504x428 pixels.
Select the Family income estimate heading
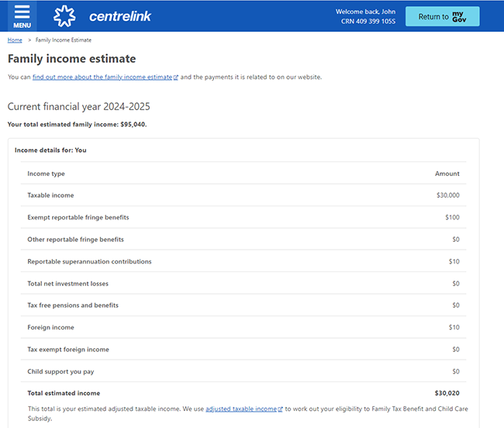(71, 59)
